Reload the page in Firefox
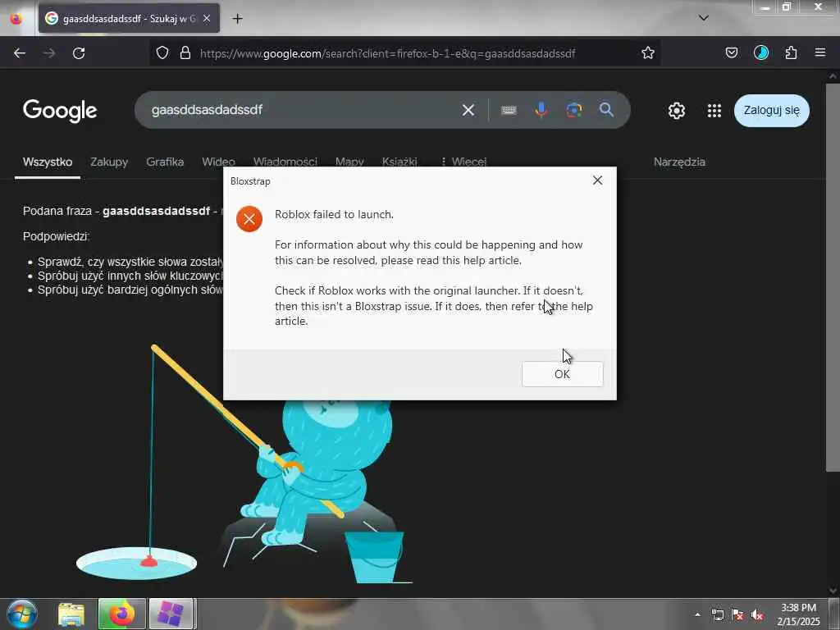 (79, 53)
